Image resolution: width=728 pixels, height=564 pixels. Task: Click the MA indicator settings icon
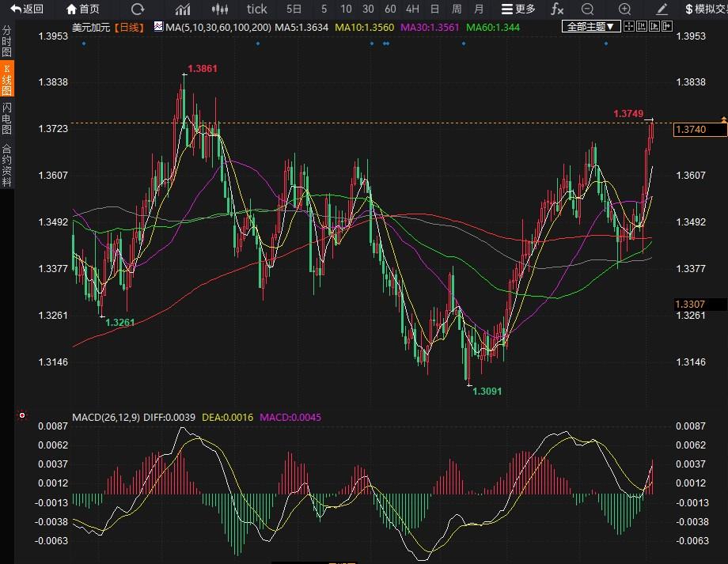pyautogui.click(x=157, y=27)
